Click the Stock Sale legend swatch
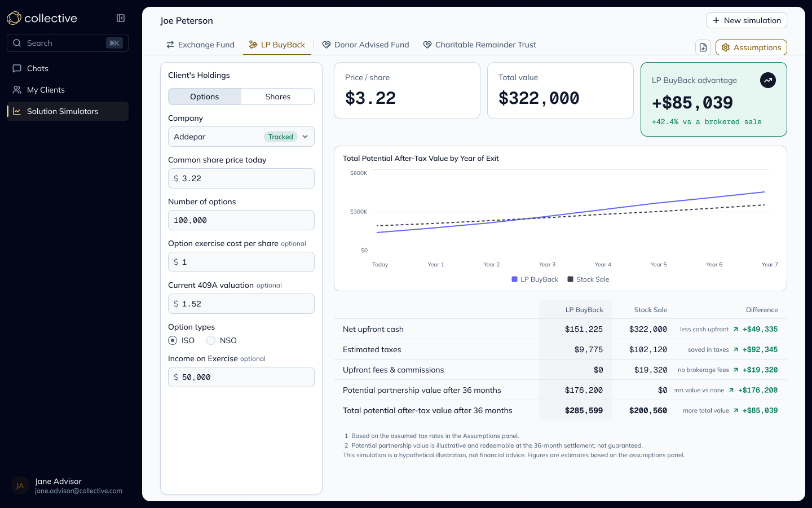 pos(570,279)
